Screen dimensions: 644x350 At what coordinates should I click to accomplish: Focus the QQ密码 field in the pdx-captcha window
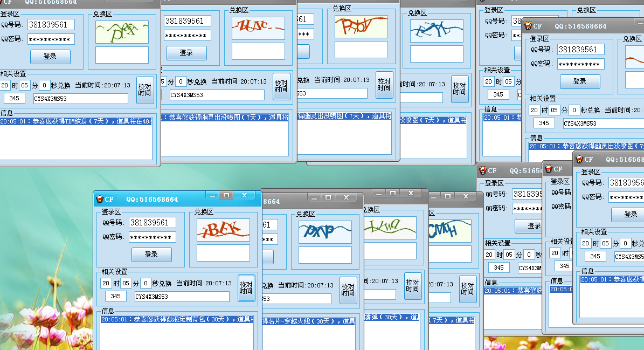[51, 39]
